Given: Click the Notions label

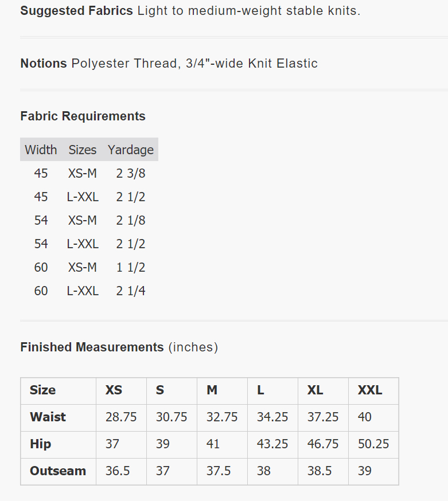Looking at the screenshot, I should [x=44, y=64].
